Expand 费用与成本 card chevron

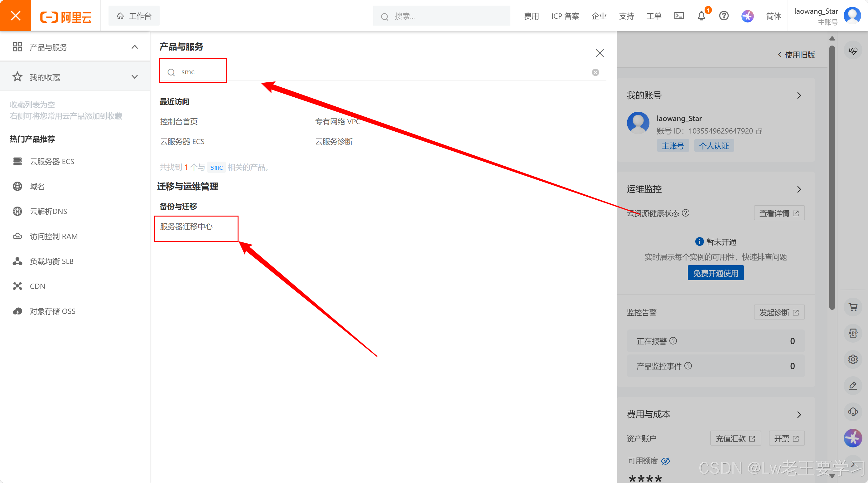coord(799,415)
